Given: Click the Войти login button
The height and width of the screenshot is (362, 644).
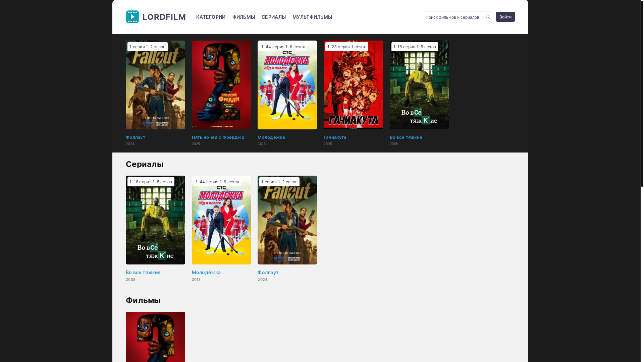Looking at the screenshot, I should coord(505,17).
